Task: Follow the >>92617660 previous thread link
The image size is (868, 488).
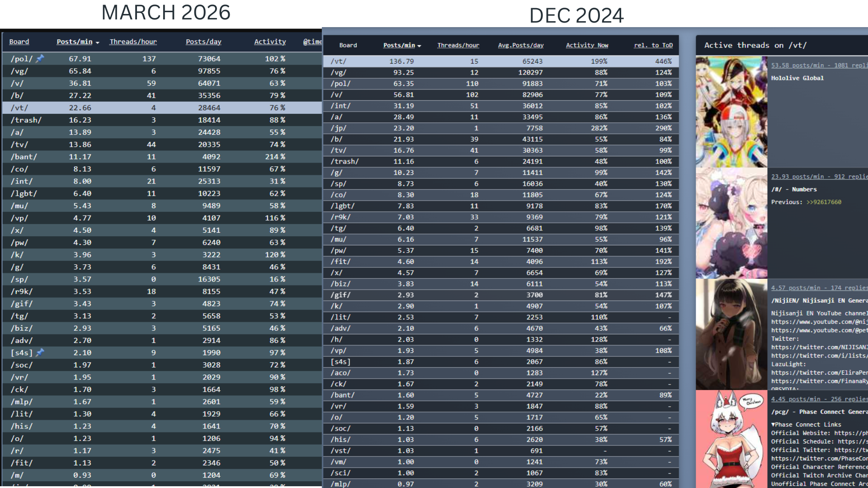Action: [x=824, y=202]
